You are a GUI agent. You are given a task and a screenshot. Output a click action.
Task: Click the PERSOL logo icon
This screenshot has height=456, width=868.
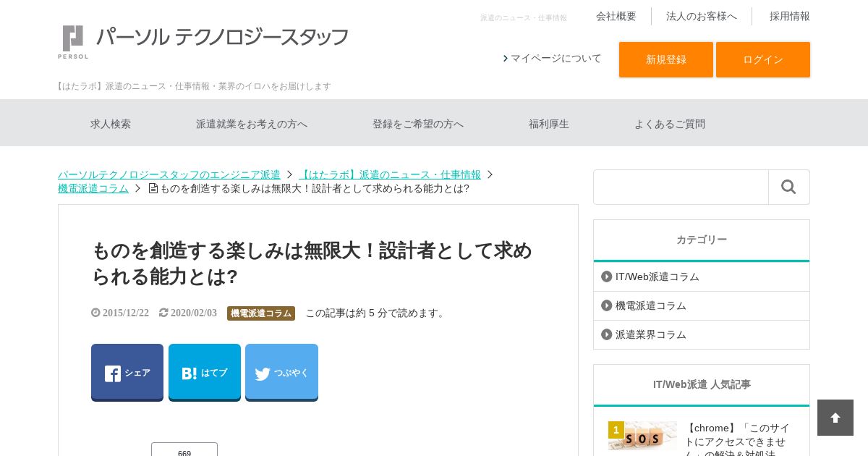pos(73,42)
